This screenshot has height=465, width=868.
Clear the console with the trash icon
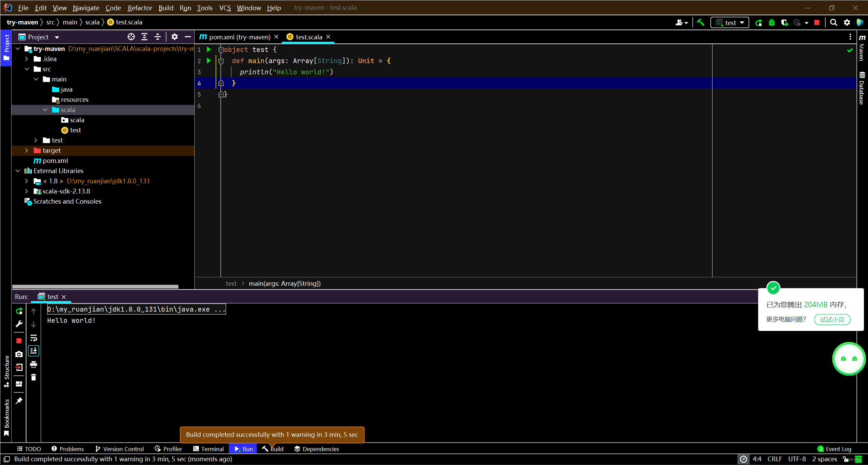(x=33, y=377)
